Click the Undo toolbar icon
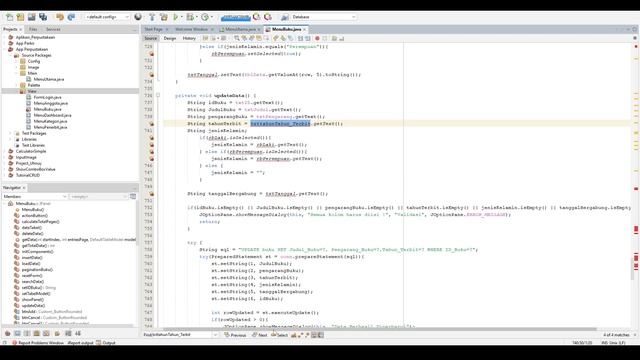 tap(60, 17)
